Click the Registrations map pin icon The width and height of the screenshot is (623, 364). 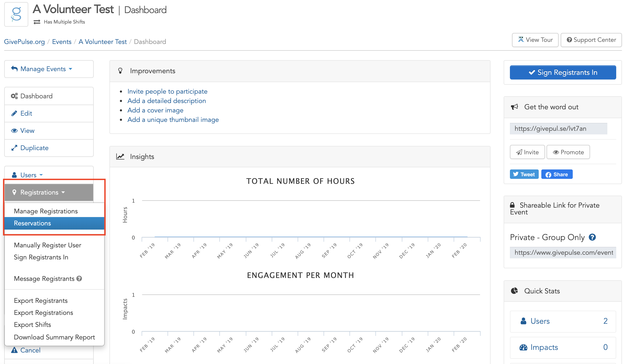(x=14, y=192)
